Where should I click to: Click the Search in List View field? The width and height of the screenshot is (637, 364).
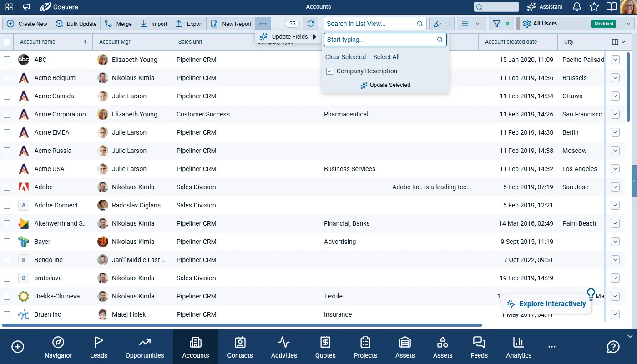(x=375, y=24)
